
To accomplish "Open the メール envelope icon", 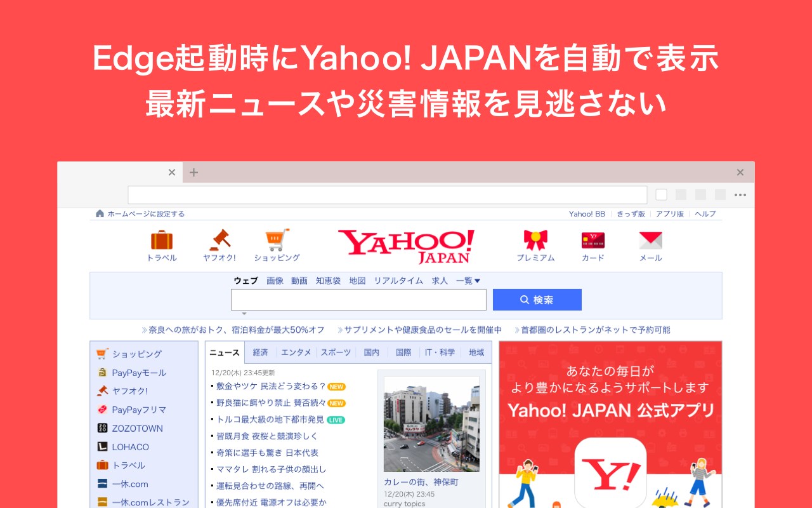I will [x=650, y=240].
